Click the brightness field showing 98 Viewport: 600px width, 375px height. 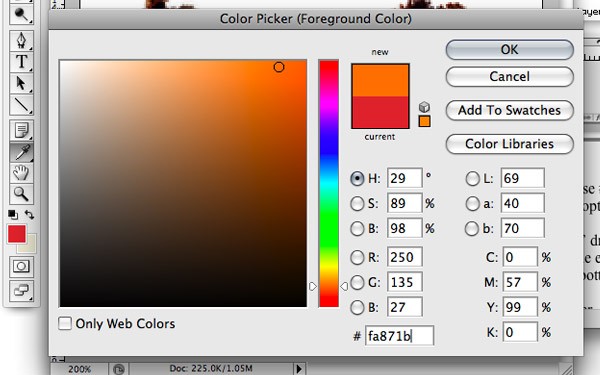(404, 228)
